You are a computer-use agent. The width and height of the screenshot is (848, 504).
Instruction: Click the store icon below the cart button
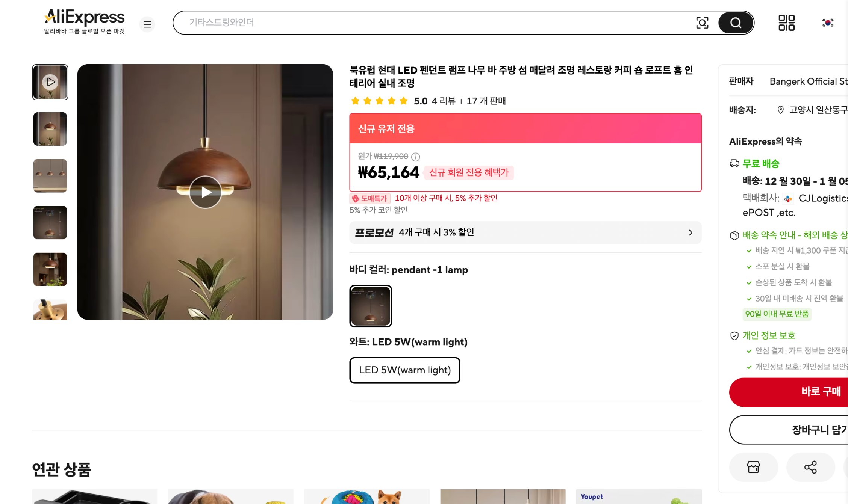[754, 467]
